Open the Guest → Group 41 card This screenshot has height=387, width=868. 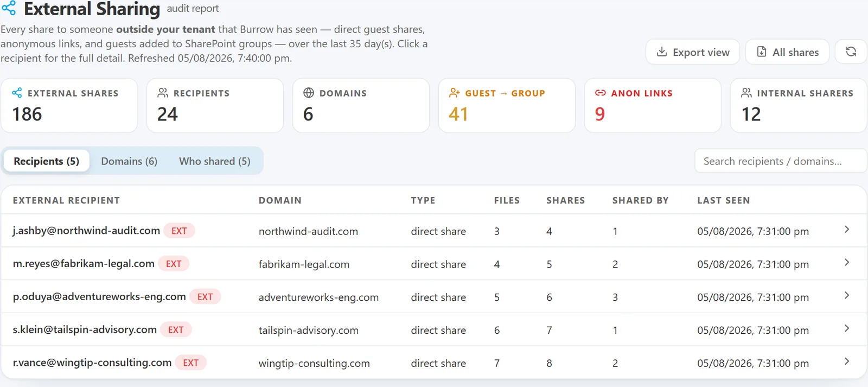pyautogui.click(x=507, y=105)
